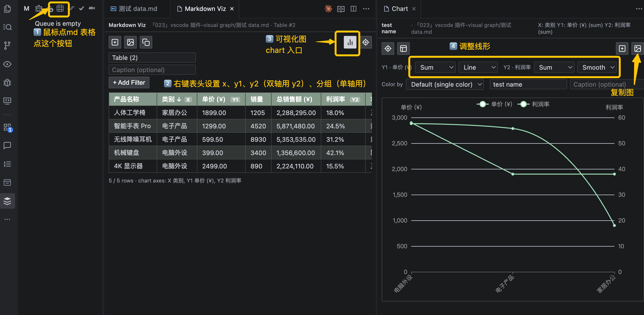Toggle 单价 (¥) series in chart legend
The width and height of the screenshot is (644, 315).
coord(494,104)
